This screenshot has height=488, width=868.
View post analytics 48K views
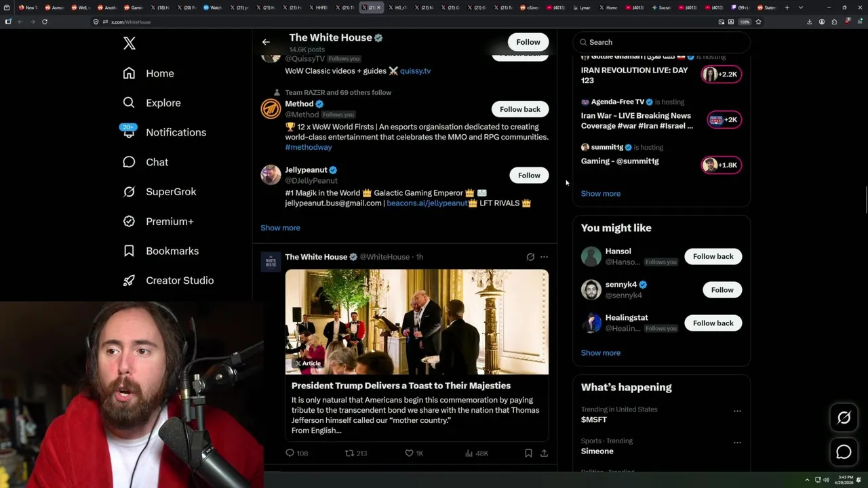click(476, 453)
